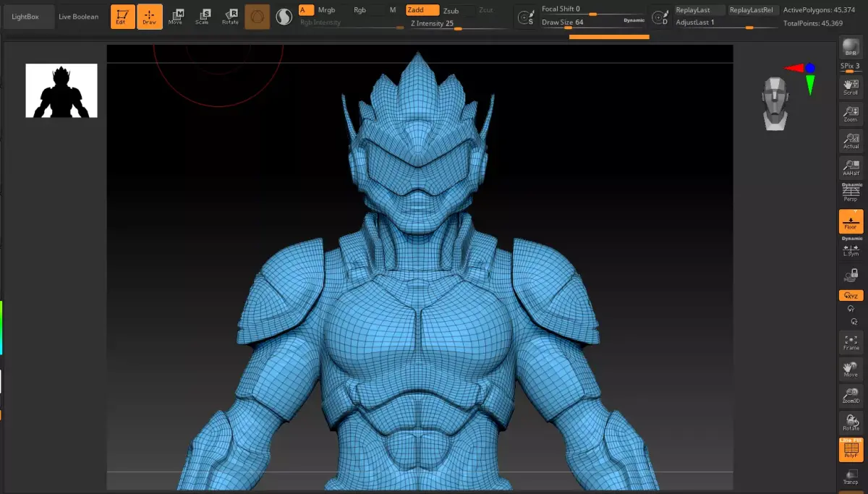The height and width of the screenshot is (494, 868).
Task: Enable Rgb painting mode
Action: coord(359,10)
